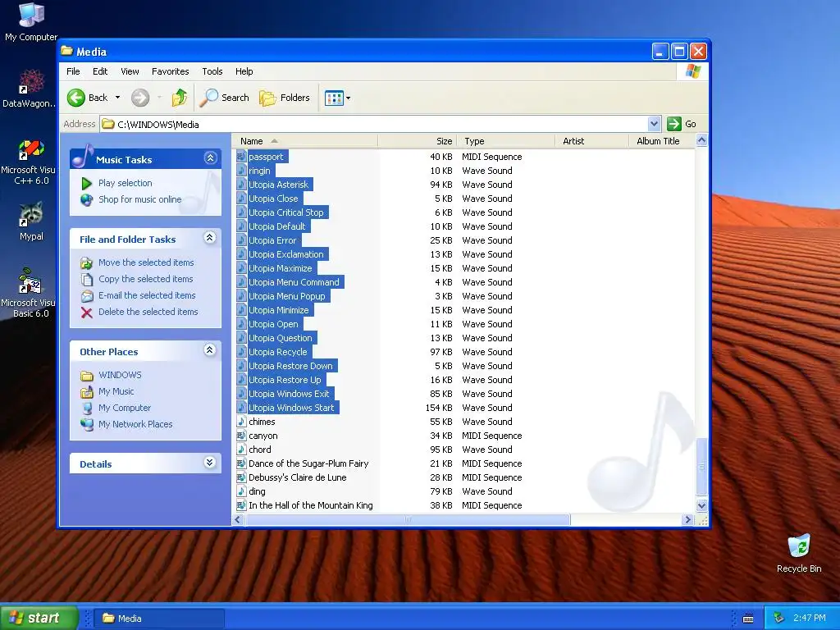Click the Artist column header
The height and width of the screenshot is (630, 840).
click(x=592, y=141)
